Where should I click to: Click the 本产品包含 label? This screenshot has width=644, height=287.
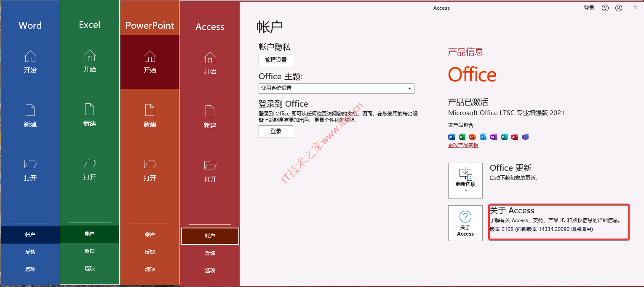(461, 125)
